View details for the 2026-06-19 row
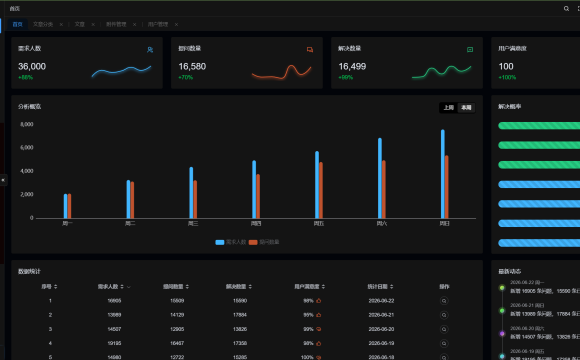The height and width of the screenshot is (360, 580). 444,343
